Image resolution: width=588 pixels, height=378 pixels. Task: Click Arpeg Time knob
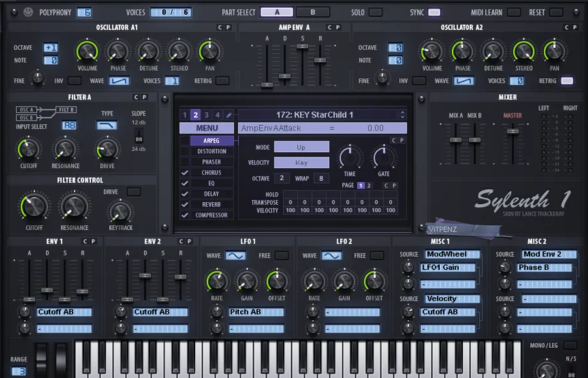click(350, 158)
